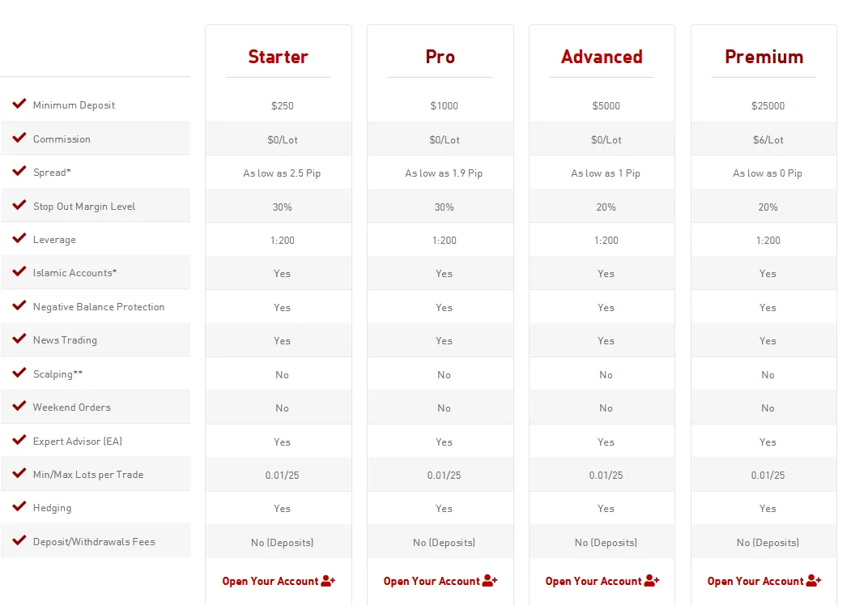
Task: Click checkmark beside Negative Balance Protection
Action: [19, 305]
